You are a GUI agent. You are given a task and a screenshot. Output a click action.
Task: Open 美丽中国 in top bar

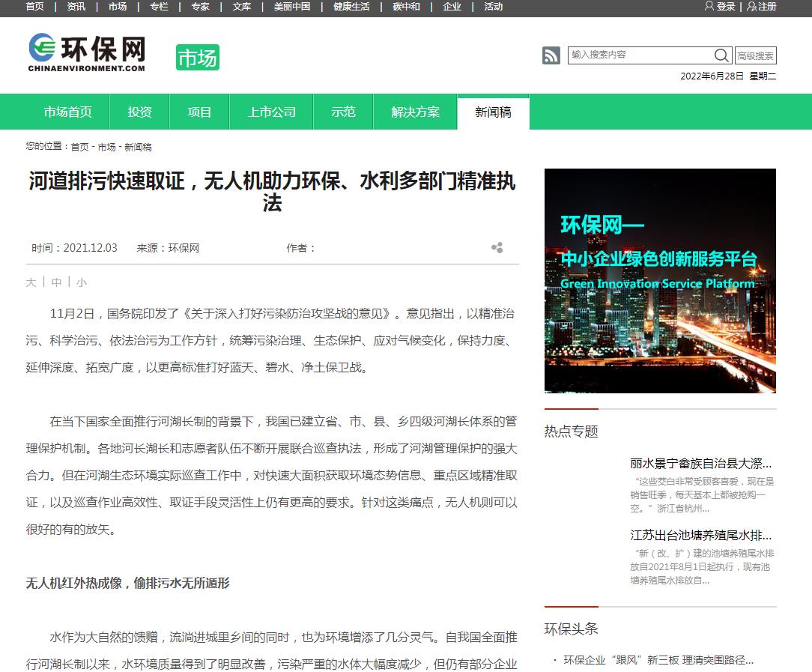click(292, 6)
